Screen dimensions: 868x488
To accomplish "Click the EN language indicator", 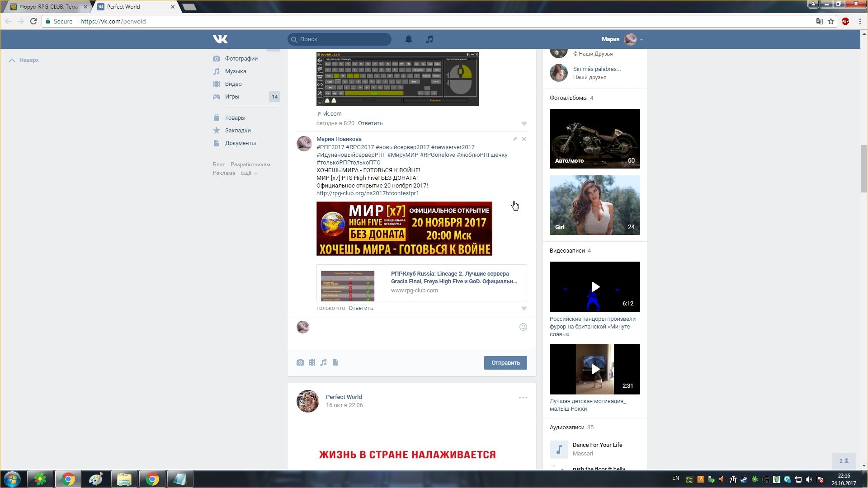I will coord(675,478).
